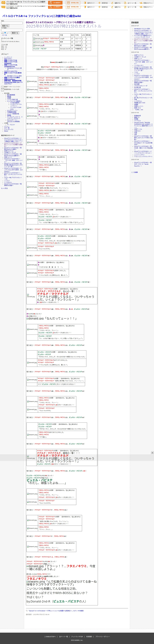The height and width of the screenshot is (644, 154).
Task: Expand 関連データベース-バトロイ section
Action: [3, 87]
